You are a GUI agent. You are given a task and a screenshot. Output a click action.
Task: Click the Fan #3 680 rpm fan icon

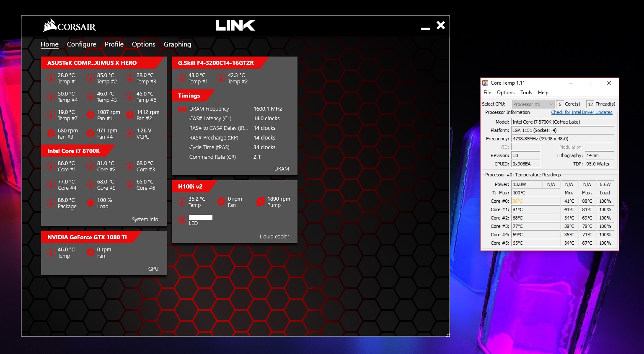pos(51,134)
